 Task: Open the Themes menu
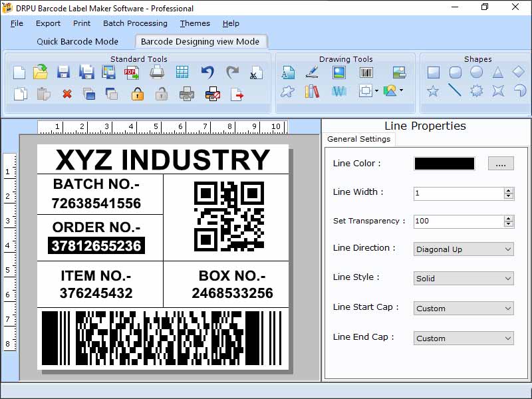[x=195, y=23]
